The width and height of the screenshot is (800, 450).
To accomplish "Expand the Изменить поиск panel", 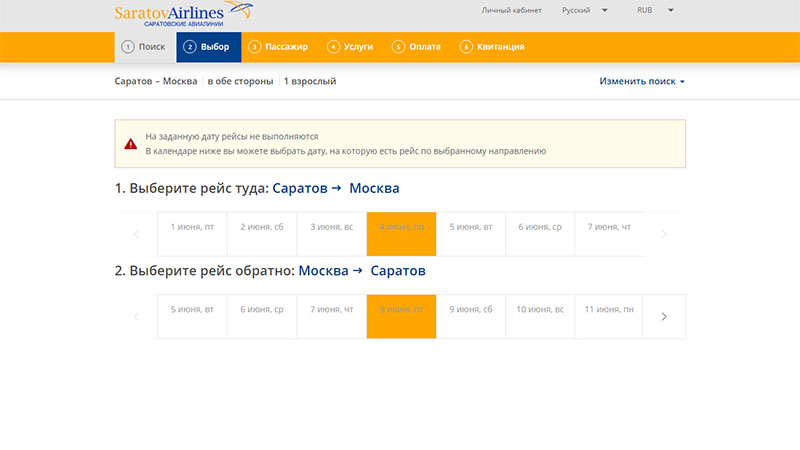I will 642,81.
